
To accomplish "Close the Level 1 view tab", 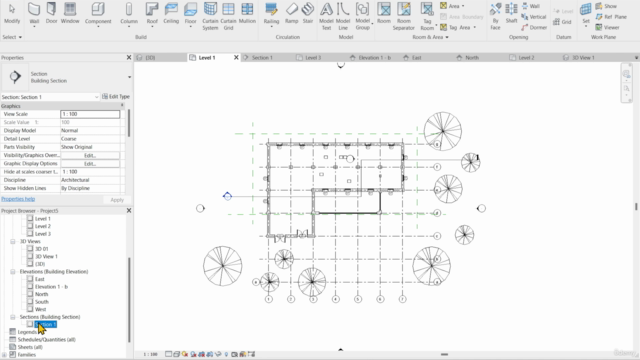I will (x=236, y=58).
